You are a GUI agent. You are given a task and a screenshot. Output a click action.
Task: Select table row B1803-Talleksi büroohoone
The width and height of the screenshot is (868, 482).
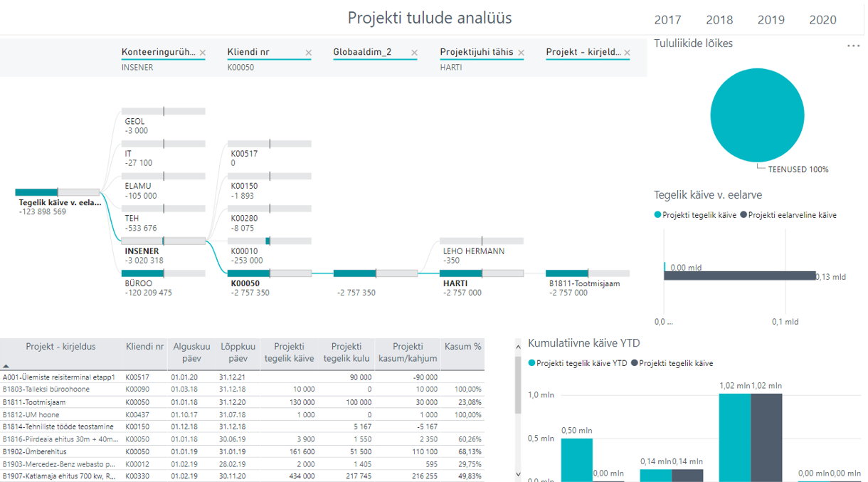point(242,389)
